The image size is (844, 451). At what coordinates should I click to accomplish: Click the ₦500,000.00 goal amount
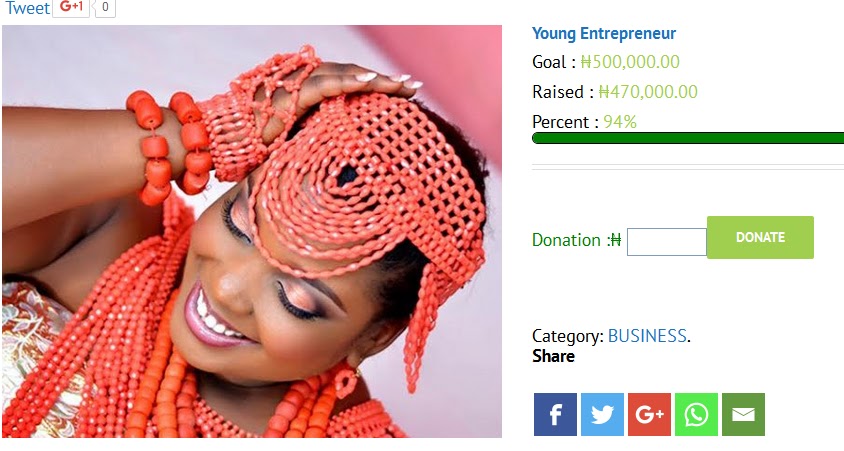click(630, 62)
